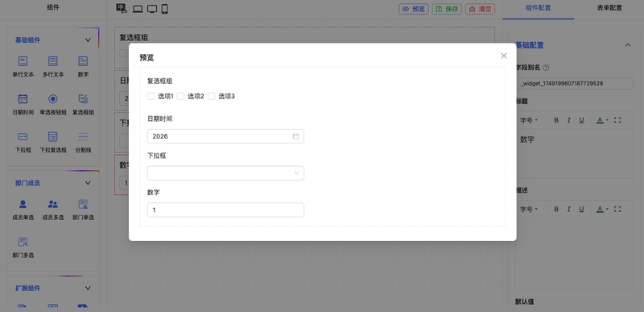Toggle italic in 描述 editor
This screenshot has width=644, height=312.
coord(569,210)
